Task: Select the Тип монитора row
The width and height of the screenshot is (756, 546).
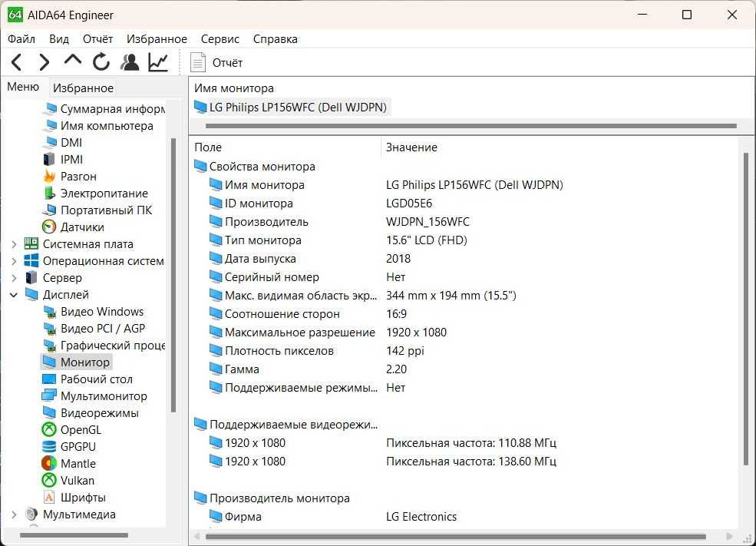Action: (464, 240)
